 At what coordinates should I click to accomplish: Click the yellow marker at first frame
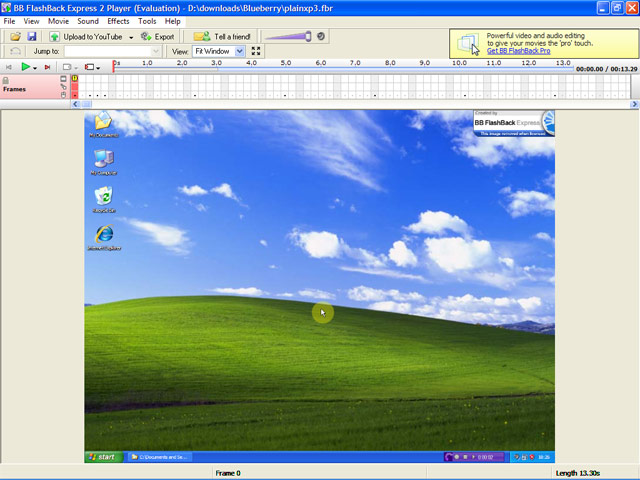[75, 78]
